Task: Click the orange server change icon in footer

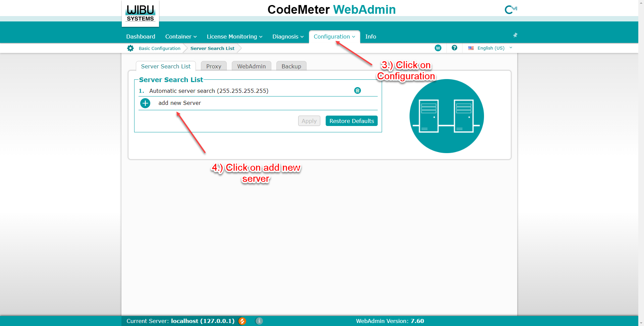Action: pyautogui.click(x=242, y=321)
